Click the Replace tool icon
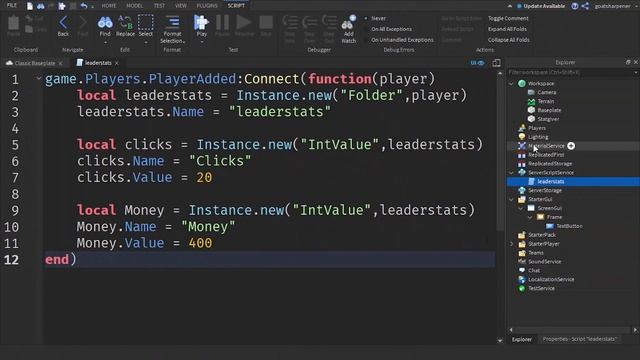 125,22
